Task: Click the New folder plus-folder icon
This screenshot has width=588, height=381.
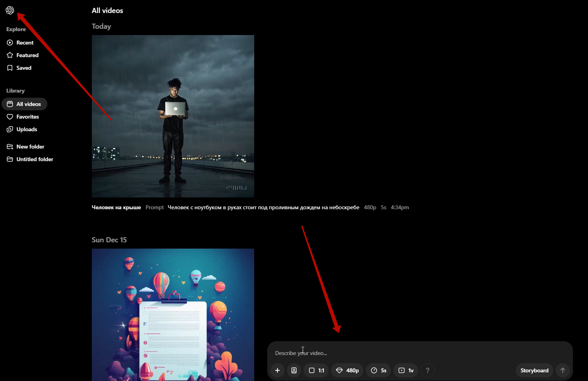Action: click(10, 147)
